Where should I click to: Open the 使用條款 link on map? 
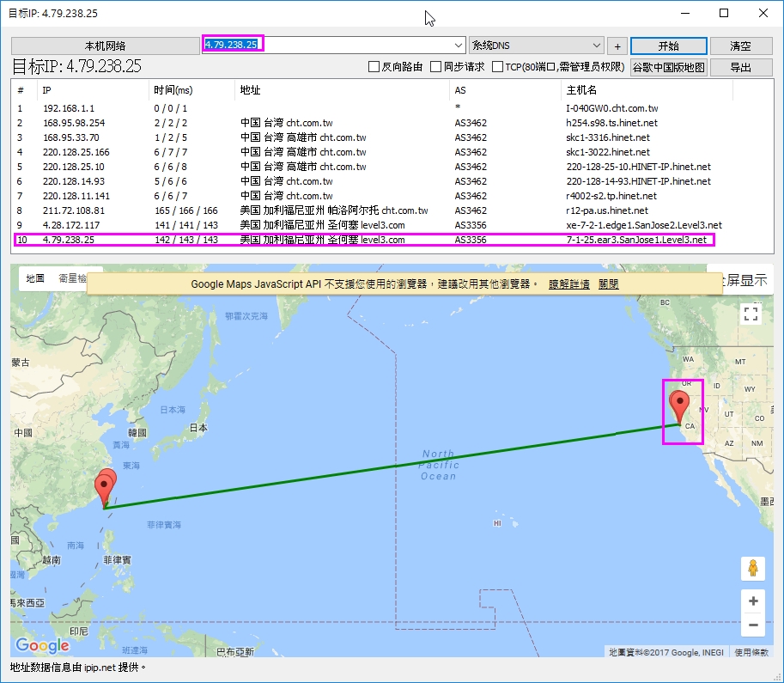point(751,652)
